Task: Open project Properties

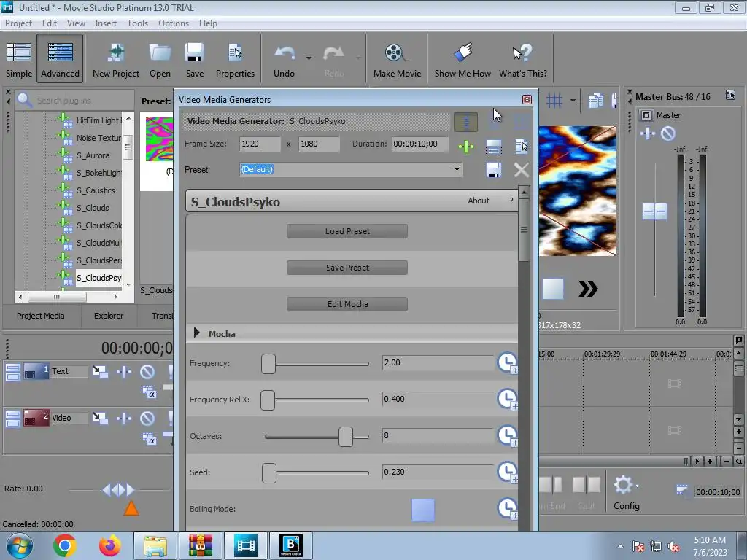Action: (235, 60)
